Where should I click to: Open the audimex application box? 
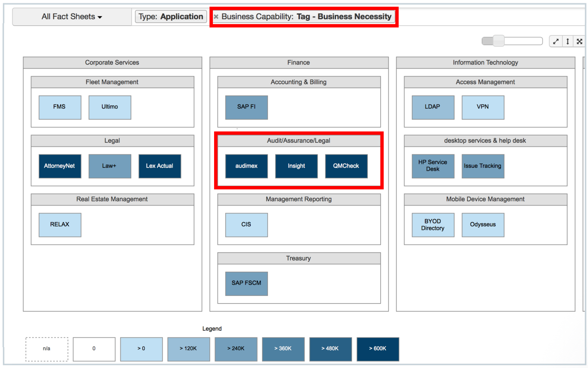tap(246, 166)
